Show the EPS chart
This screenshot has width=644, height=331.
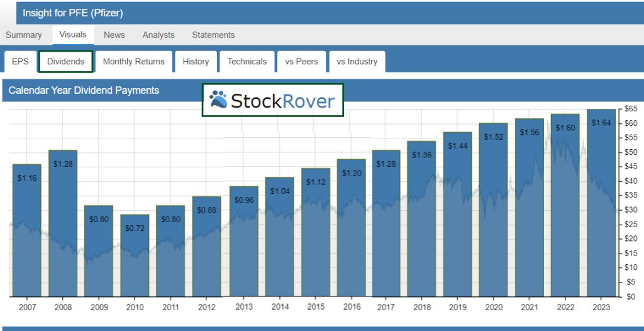pyautogui.click(x=20, y=62)
